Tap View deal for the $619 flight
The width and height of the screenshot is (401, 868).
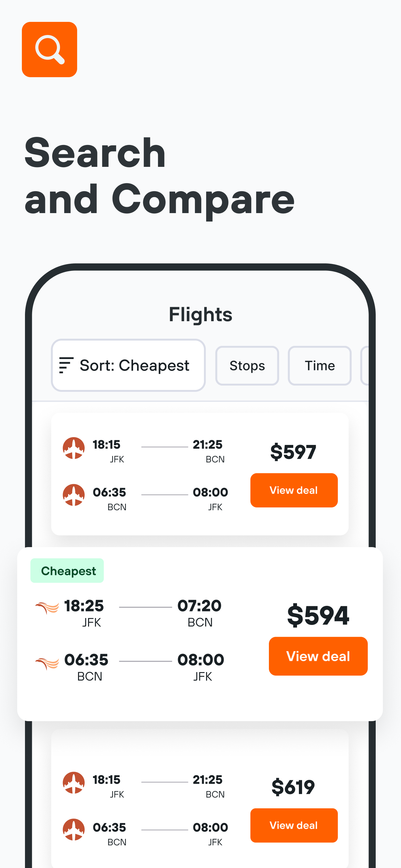[294, 825]
